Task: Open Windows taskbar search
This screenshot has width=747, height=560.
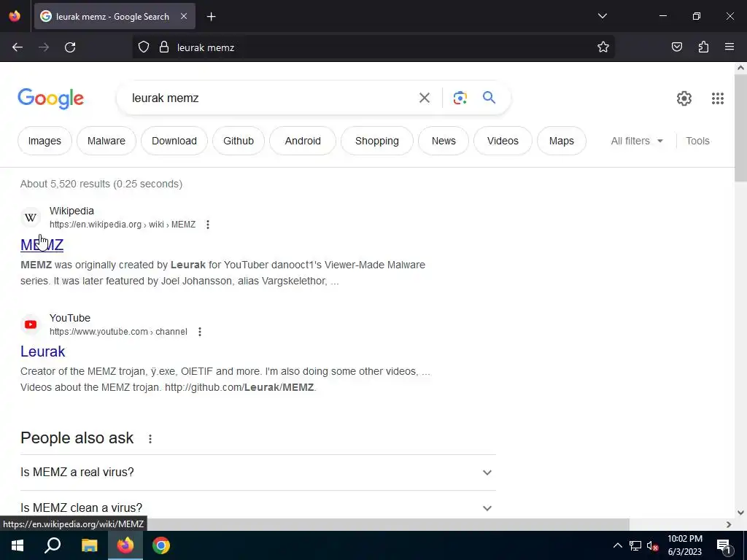Action: point(53,545)
